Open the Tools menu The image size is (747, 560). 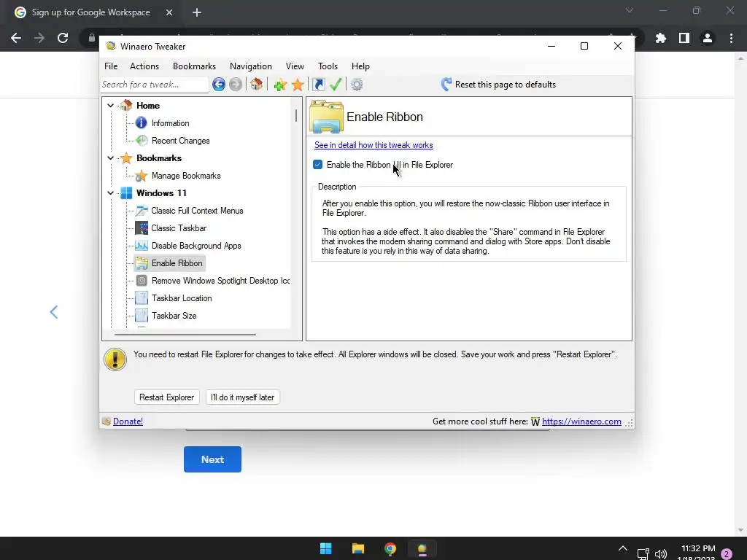(328, 66)
